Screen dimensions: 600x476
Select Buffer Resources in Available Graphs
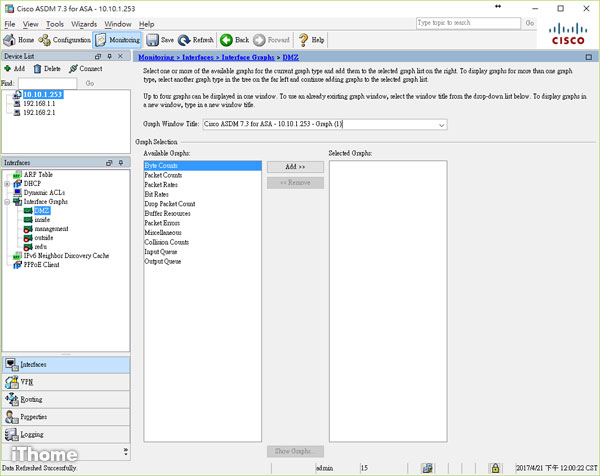202,214
